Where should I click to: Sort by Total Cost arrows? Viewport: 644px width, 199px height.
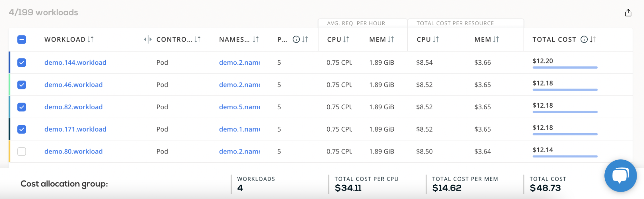(593, 39)
